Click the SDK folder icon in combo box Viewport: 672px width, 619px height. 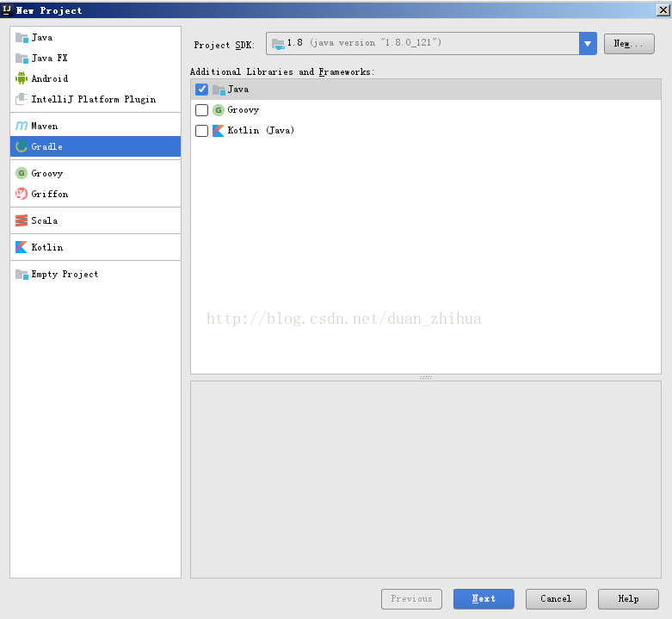(278, 44)
